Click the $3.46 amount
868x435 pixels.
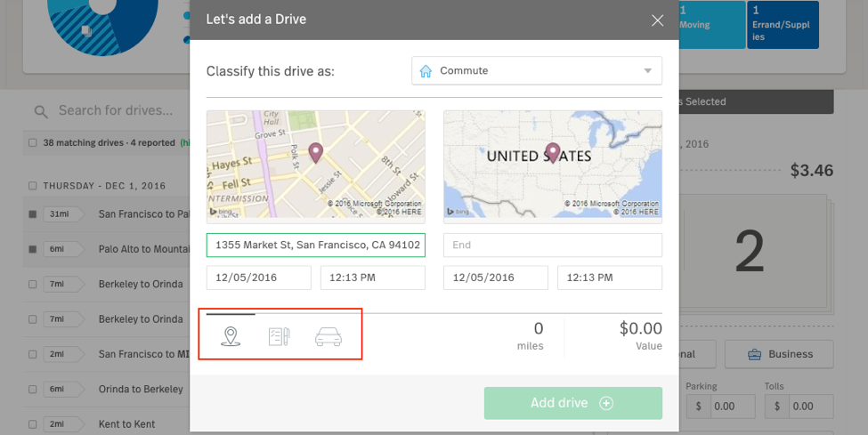click(812, 171)
